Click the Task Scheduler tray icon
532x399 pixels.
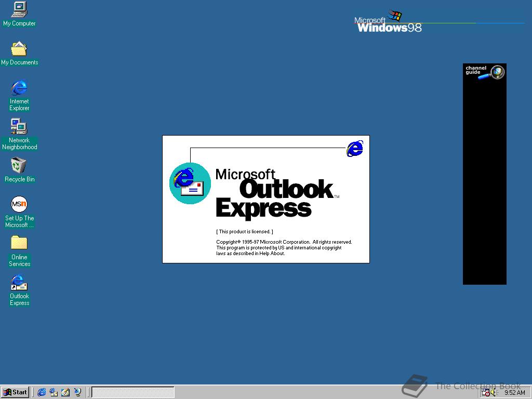tap(486, 393)
